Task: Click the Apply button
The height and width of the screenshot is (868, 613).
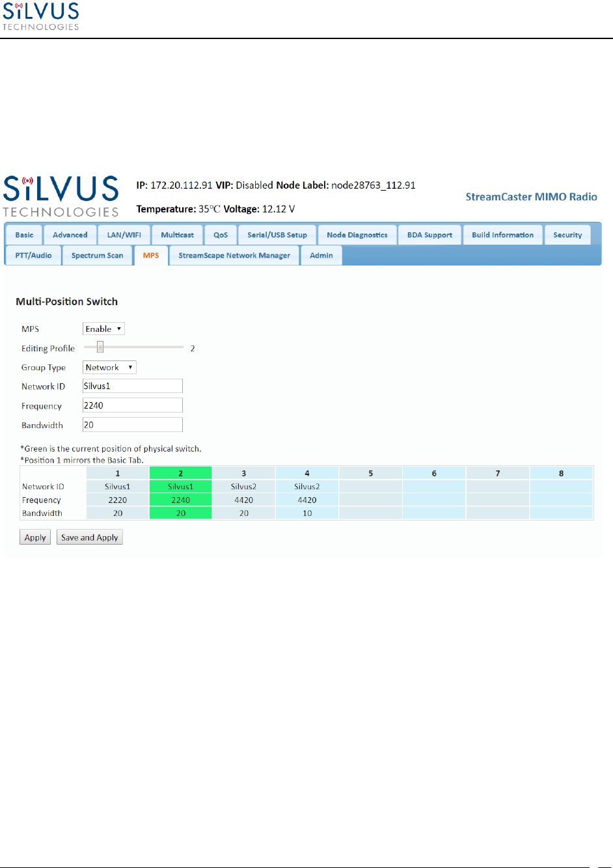Action: [x=35, y=537]
